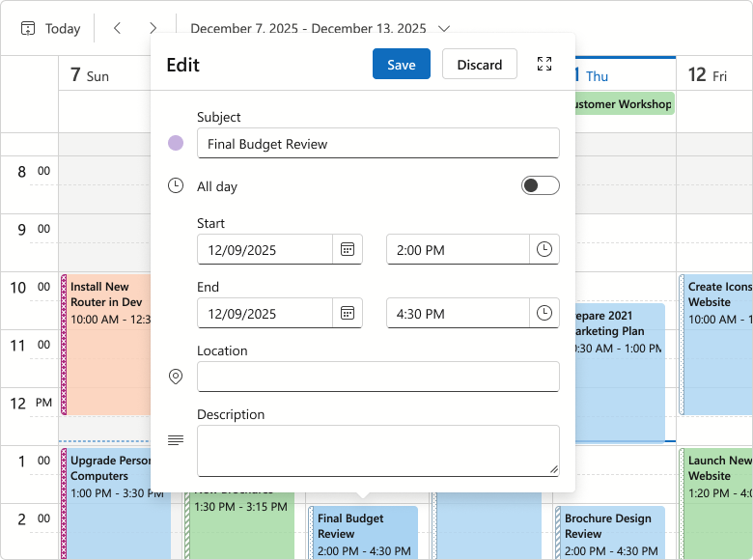
Task: Click the End time field 4:30 PM
Action: (x=458, y=313)
